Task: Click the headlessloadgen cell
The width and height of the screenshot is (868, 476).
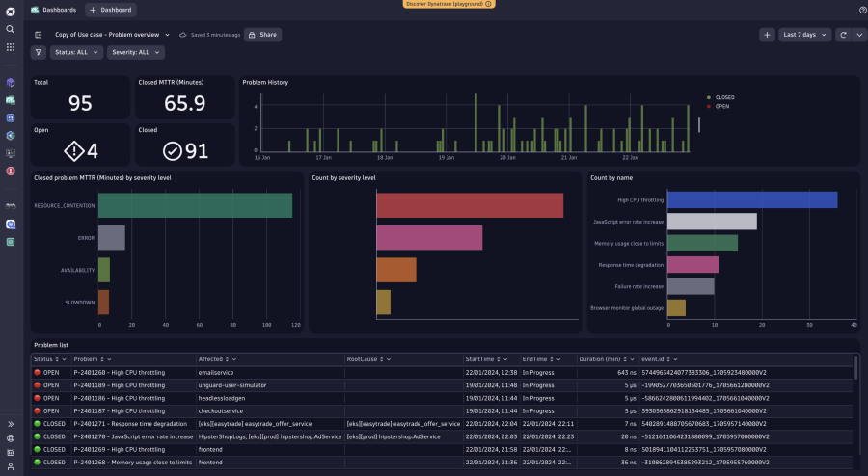Action: (222, 398)
